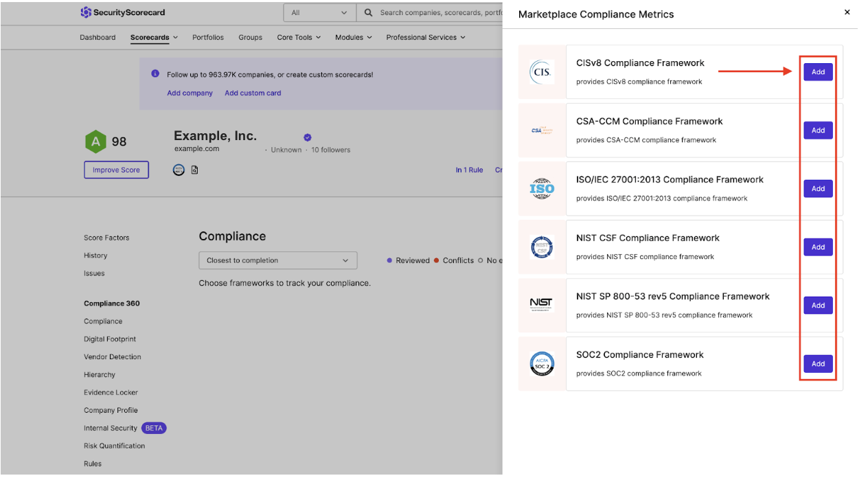
Task: Click the SecurityScorecard logo
Action: 123,12
